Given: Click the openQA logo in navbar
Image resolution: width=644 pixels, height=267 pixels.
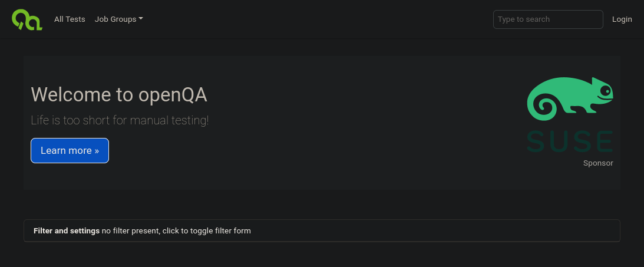Looking at the screenshot, I should 27,19.
